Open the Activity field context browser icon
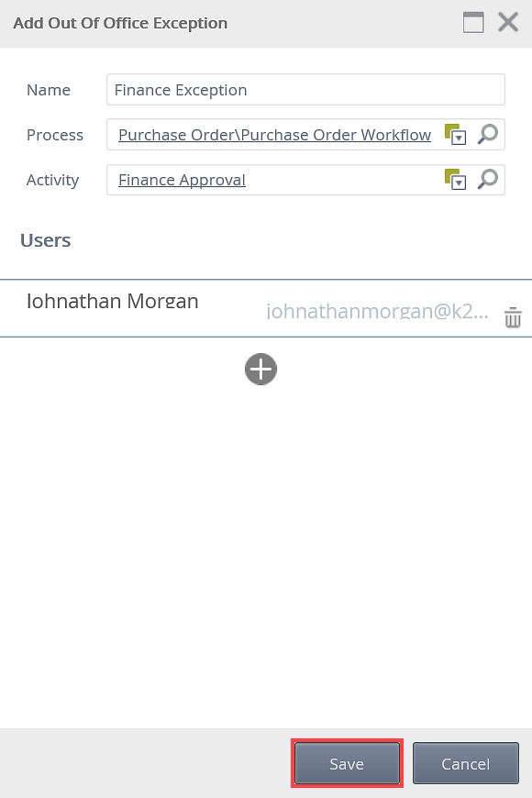This screenshot has width=532, height=798. tap(455, 180)
